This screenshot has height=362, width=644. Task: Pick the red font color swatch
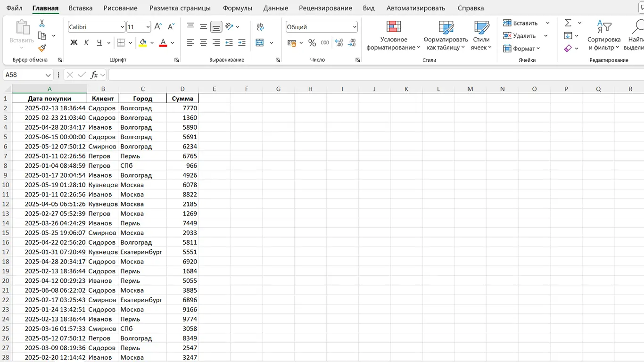tap(163, 42)
